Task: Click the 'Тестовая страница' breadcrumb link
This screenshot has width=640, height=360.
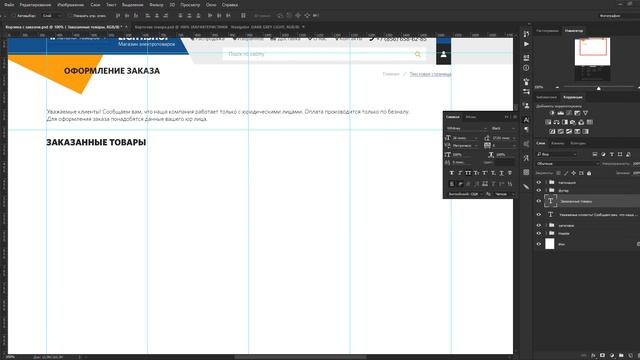Action: pyautogui.click(x=430, y=74)
